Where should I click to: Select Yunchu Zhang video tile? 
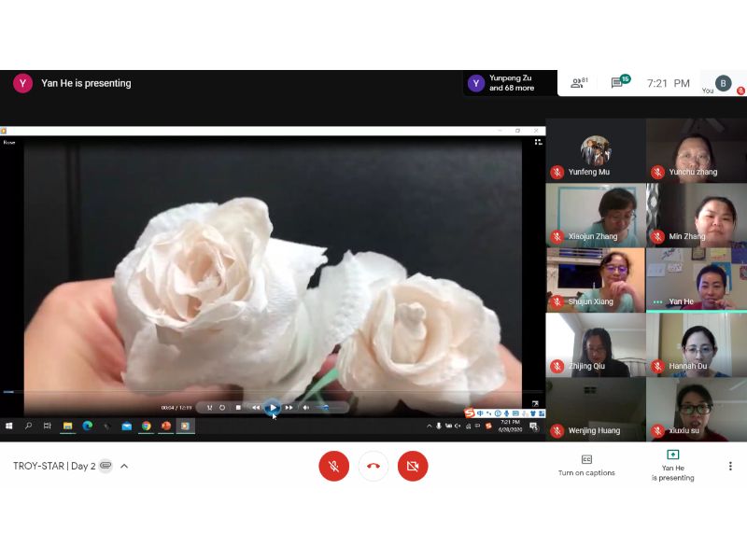(696, 150)
